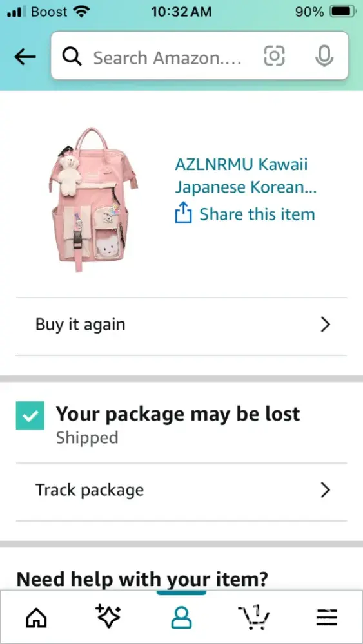Tap the back arrow icon

[25, 57]
